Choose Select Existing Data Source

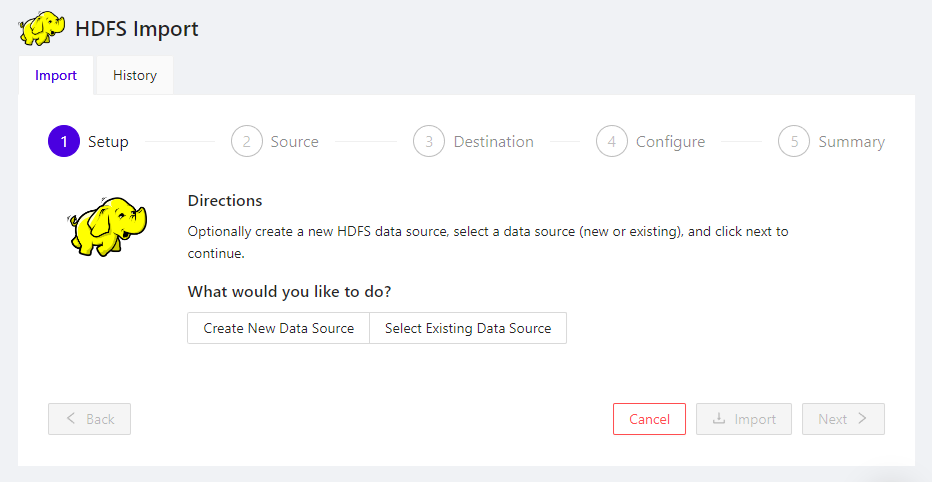(468, 328)
